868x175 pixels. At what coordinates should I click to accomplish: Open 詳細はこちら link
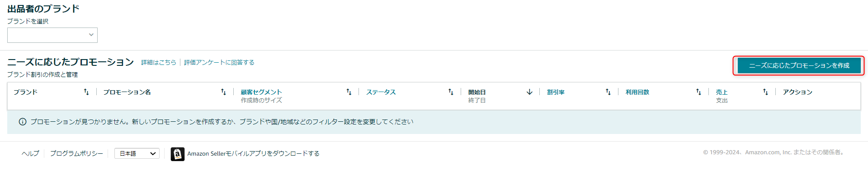click(x=159, y=63)
